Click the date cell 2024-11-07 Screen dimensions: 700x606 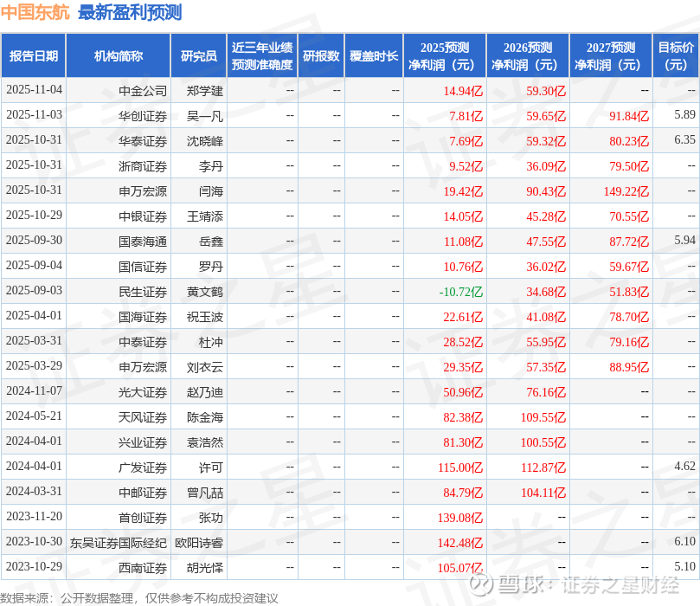coord(34,390)
